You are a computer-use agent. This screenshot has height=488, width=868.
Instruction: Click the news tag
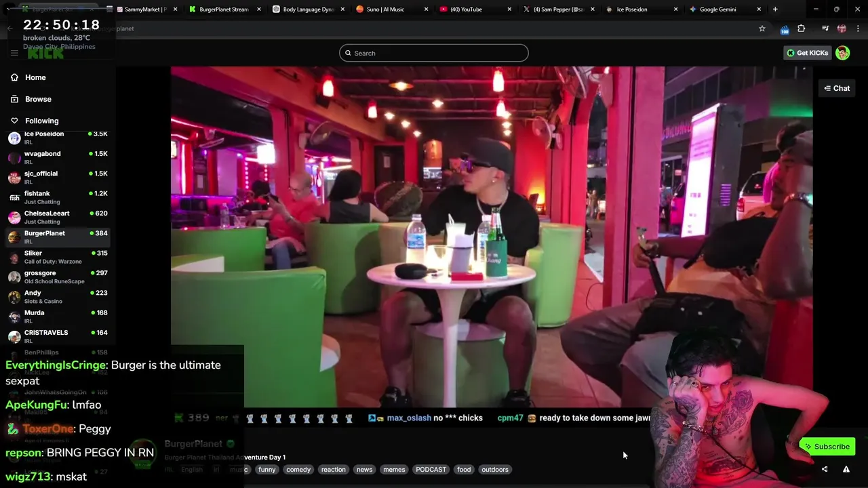tap(365, 469)
